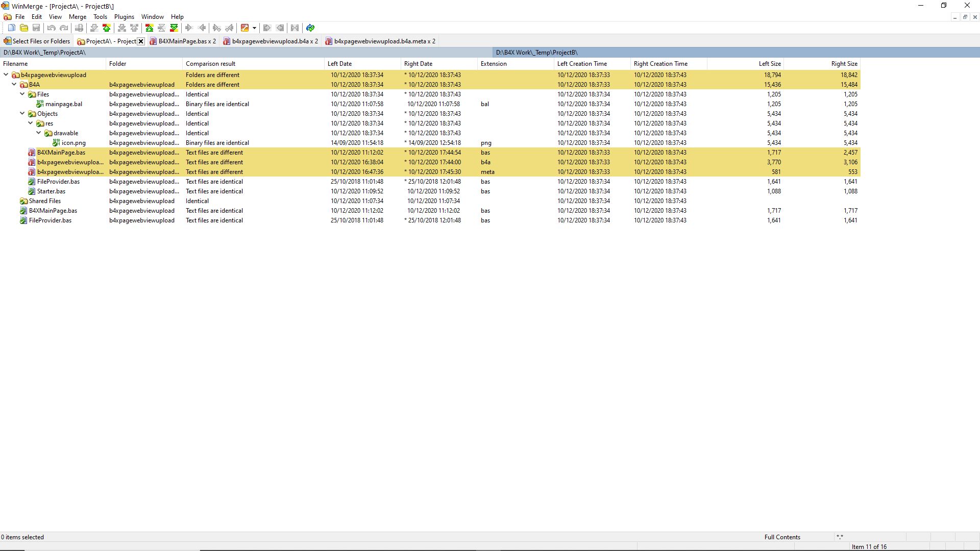Open the Options wrench icon

pos(245,28)
